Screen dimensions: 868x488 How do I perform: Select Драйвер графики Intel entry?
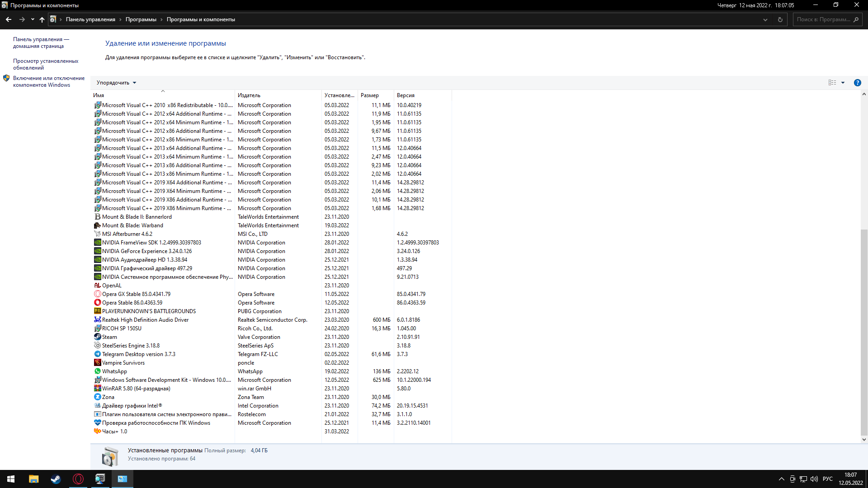(x=271, y=406)
